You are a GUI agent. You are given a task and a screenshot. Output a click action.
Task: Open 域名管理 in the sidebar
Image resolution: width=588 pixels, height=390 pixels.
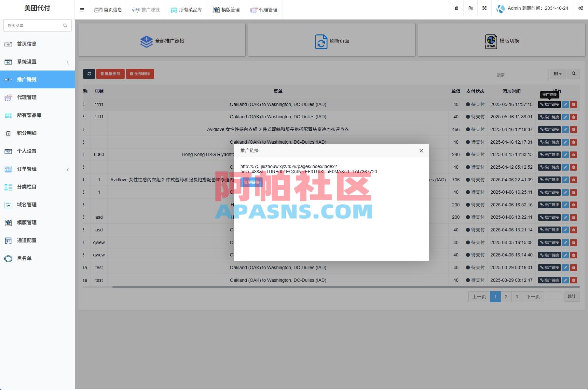pyautogui.click(x=27, y=205)
